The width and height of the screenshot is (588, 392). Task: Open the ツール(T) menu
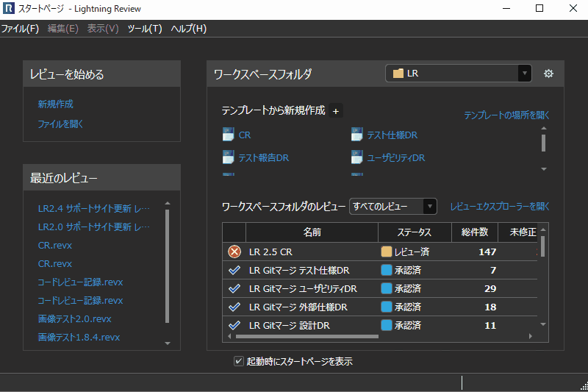point(145,29)
